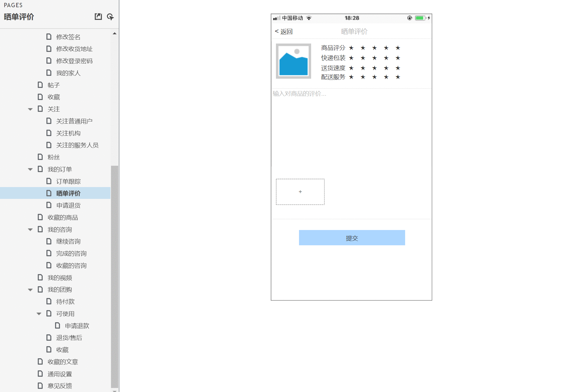The height and width of the screenshot is (392, 564).
Task: Set the fifth star for 快递包装
Action: click(x=398, y=58)
